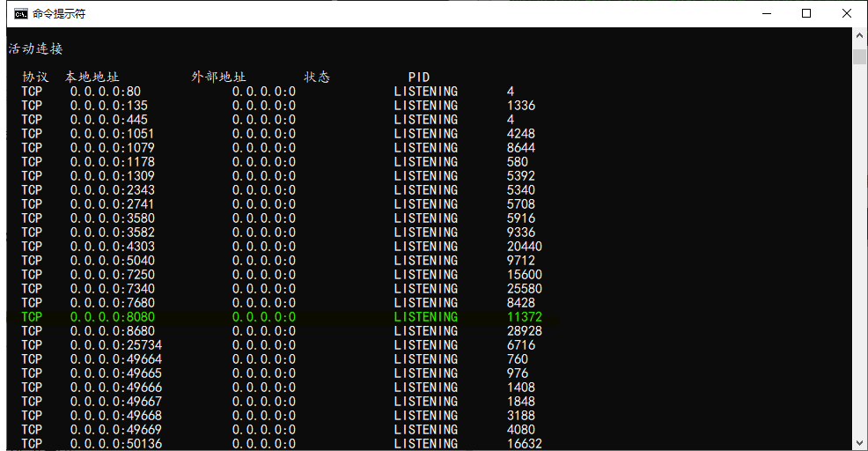The image size is (868, 451).
Task: Click the PID value 760
Action: pos(518,359)
